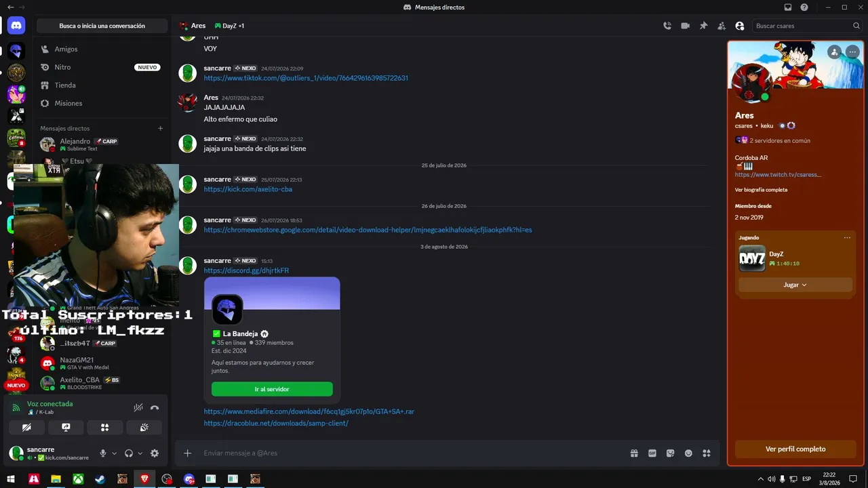Expand microphone input options arrow
The width and height of the screenshot is (868, 488).
(x=114, y=453)
